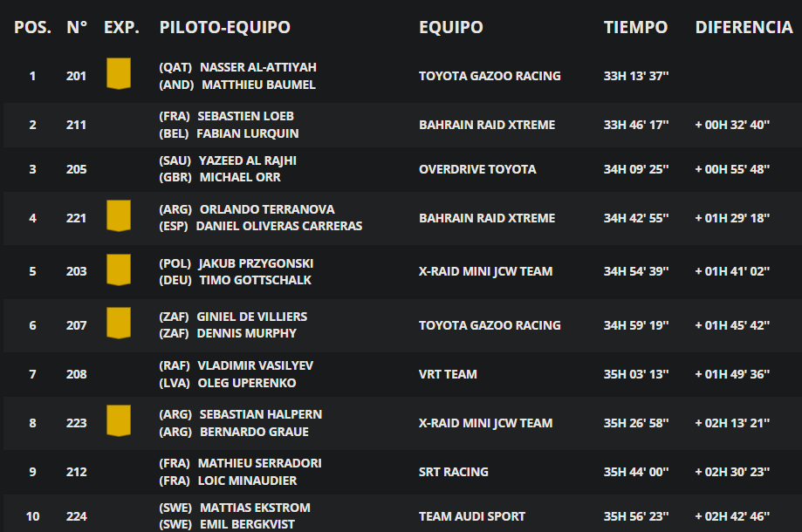The image size is (802, 532).
Task: Click yellow EXP badge for Jakub Przygonski
Action: tap(118, 269)
